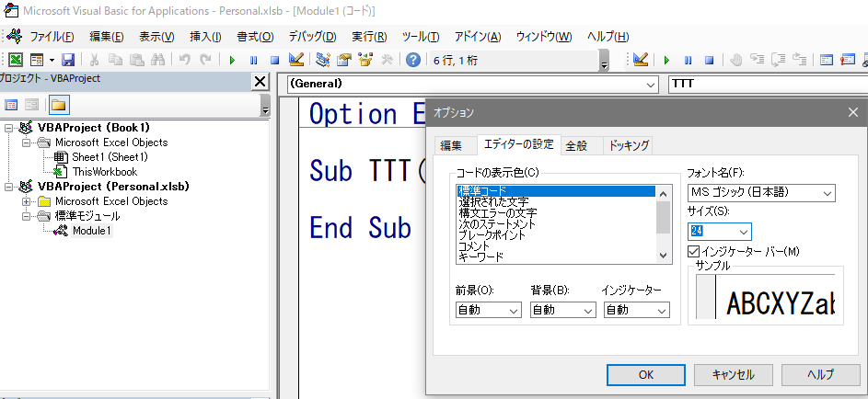Click the ヘルプ button in the dialog

pos(820,375)
